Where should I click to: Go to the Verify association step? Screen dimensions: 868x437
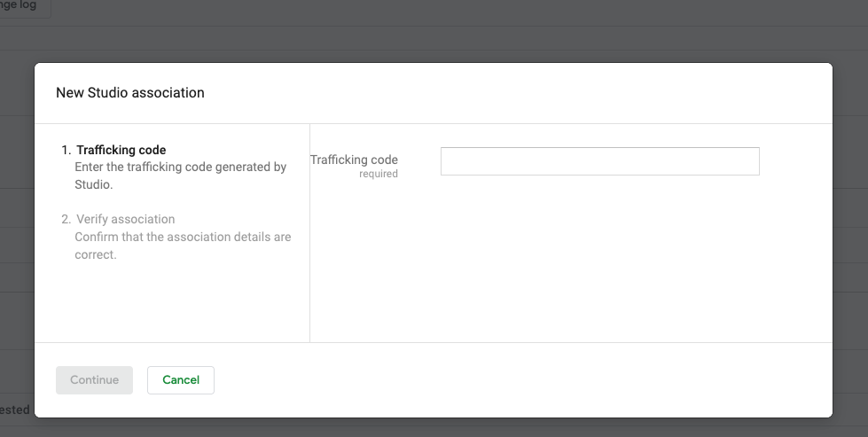tap(125, 219)
